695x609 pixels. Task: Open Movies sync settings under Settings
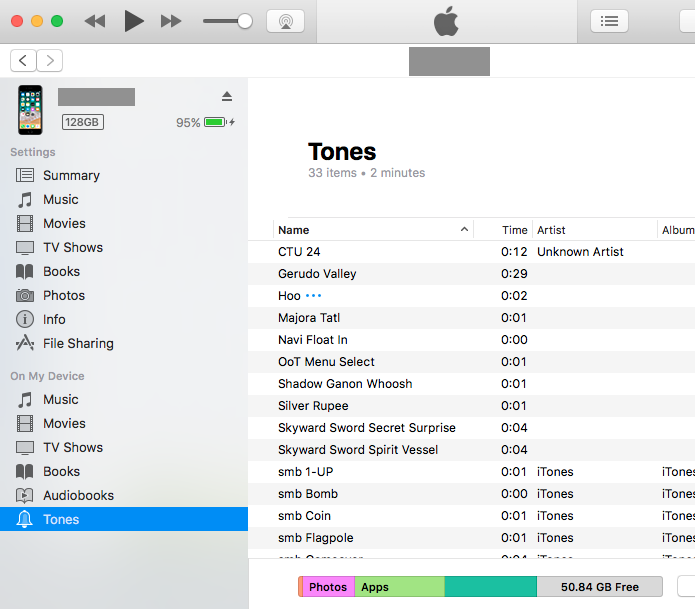[64, 223]
